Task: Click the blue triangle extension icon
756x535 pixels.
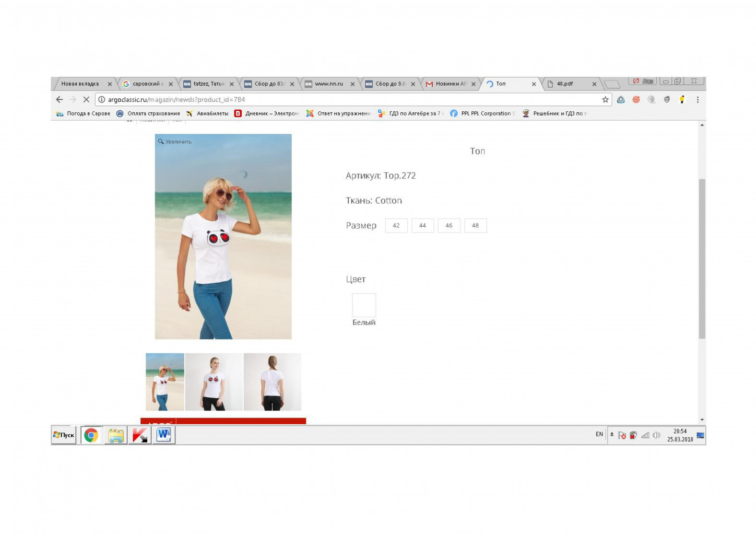Action: coord(621,99)
